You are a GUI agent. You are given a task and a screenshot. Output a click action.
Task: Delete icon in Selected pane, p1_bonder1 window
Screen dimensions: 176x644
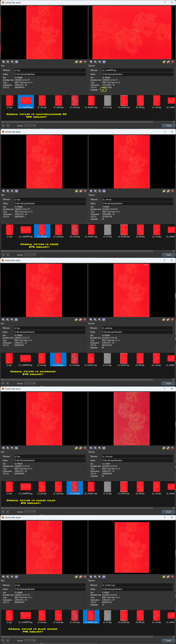coord(172,577)
